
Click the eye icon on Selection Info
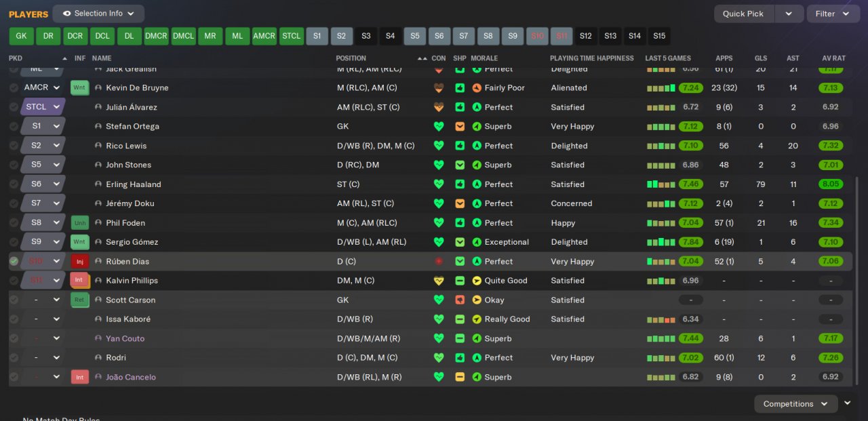click(66, 13)
